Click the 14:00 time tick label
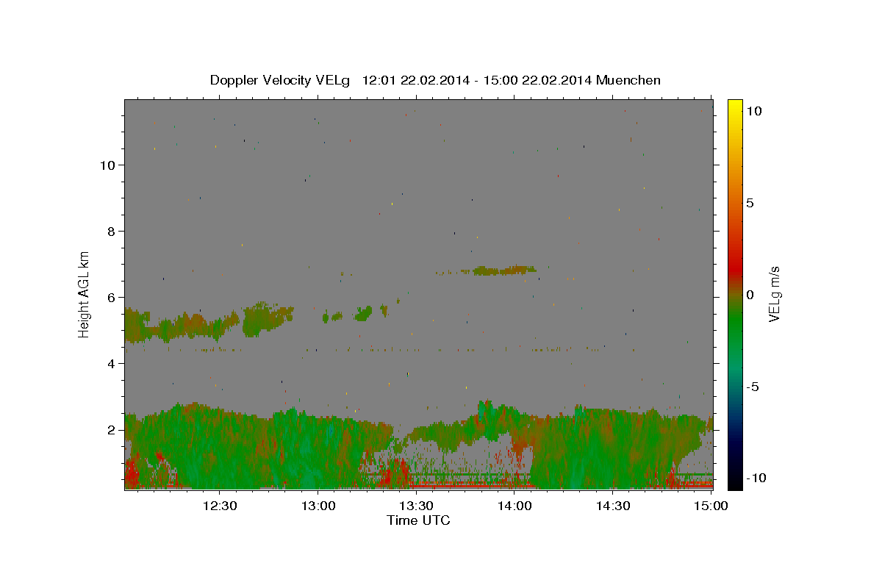The height and width of the screenshot is (588, 882). [514, 506]
